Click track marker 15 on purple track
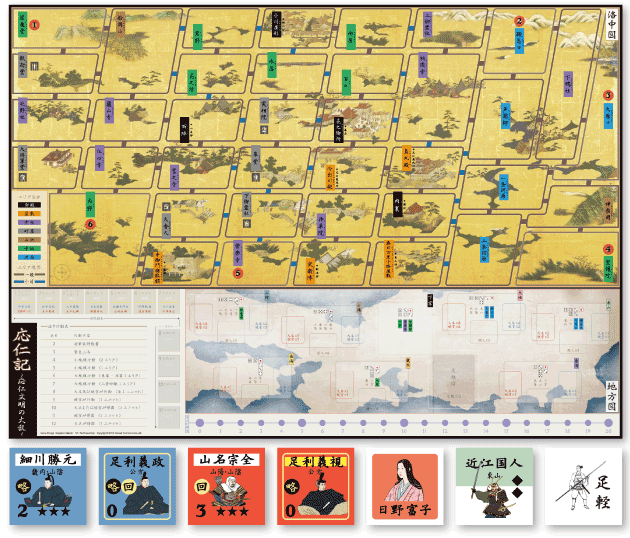Viewport: 630px width, 538px height. click(506, 423)
